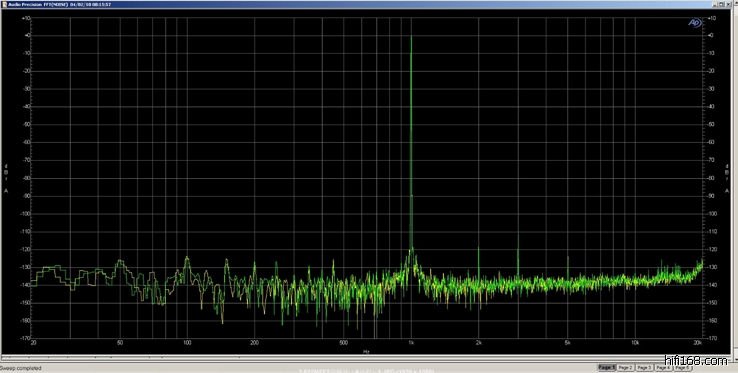Click the Audio Precision FFT title bar text

60,4
